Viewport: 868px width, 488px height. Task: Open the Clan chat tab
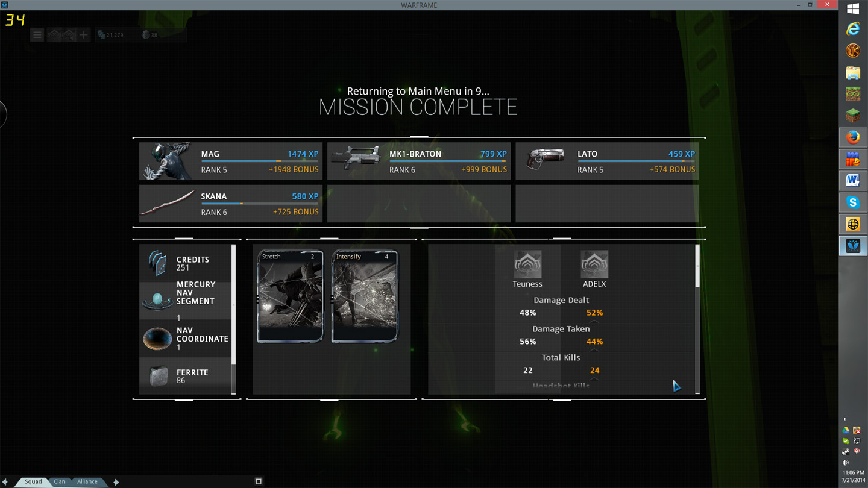pyautogui.click(x=60, y=481)
